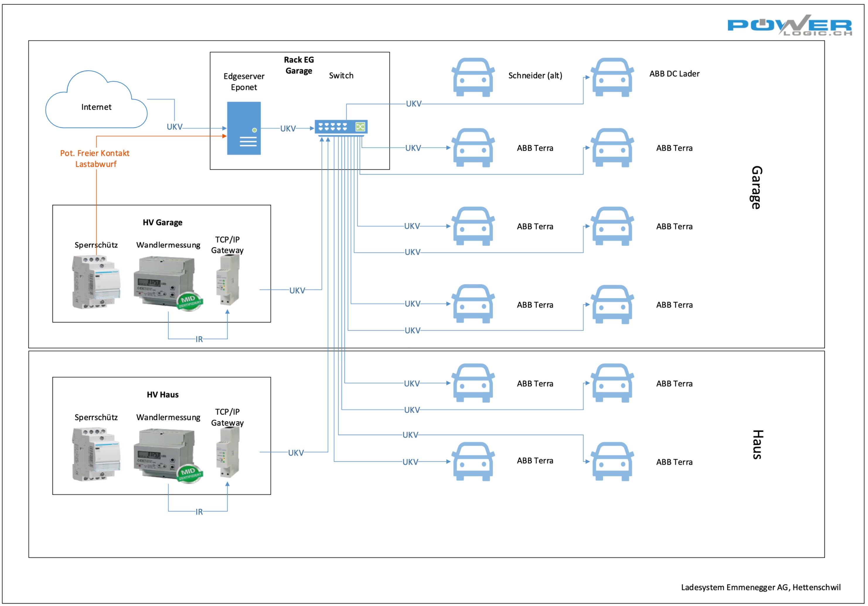Select the Edgeserver Eponet server icon
868x606 pixels.
[244, 128]
